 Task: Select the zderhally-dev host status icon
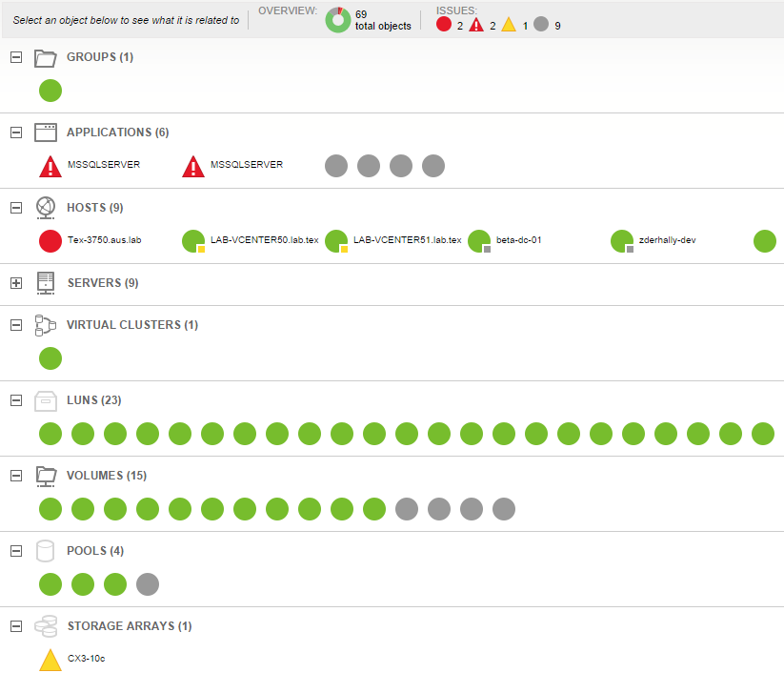pos(622,241)
